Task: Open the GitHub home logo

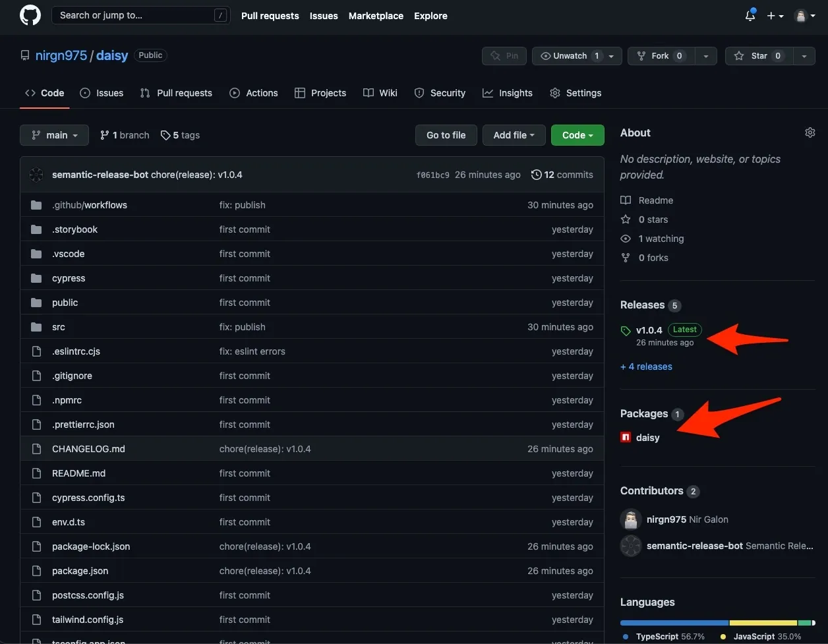Action: (30, 15)
